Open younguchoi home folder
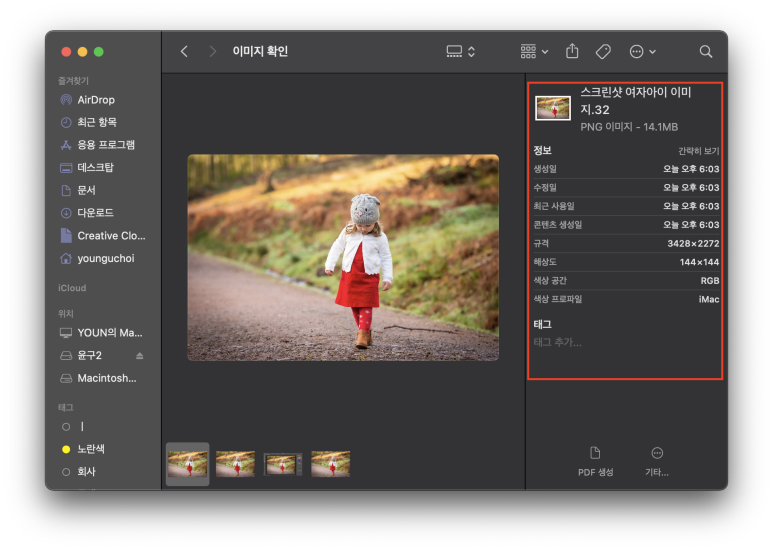The height and width of the screenshot is (550, 773). click(x=97, y=258)
